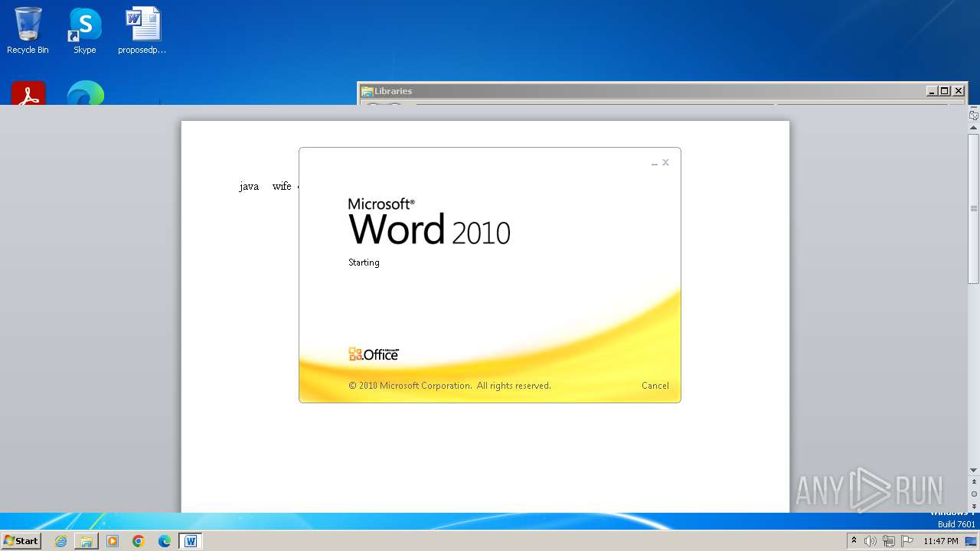
Task: Go to previous page via double-up arrow
Action: point(974,483)
